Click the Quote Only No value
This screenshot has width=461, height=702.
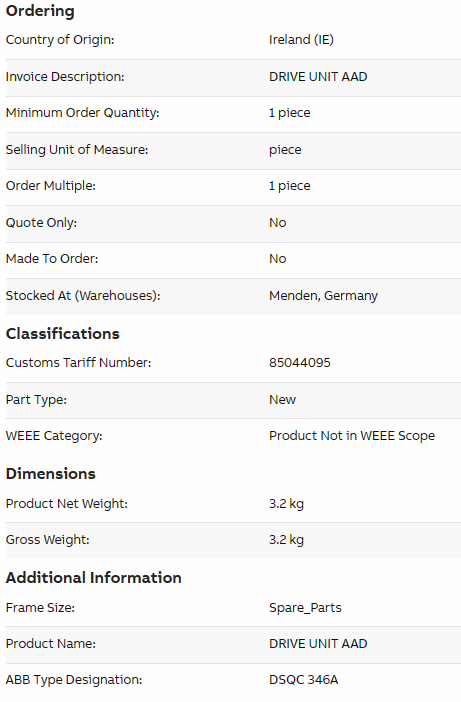tap(277, 223)
